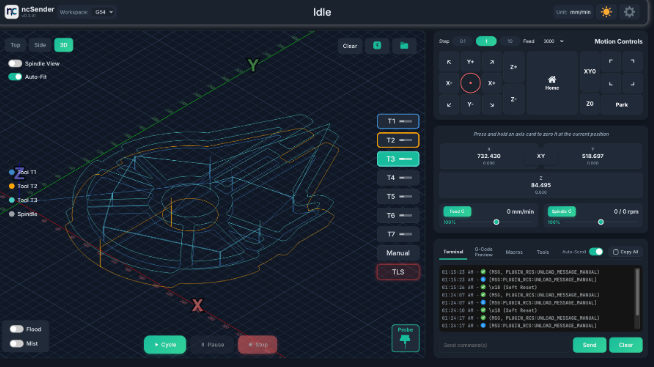The height and width of the screenshot is (367, 654).
Task: Switch to Top view
Action: point(15,45)
